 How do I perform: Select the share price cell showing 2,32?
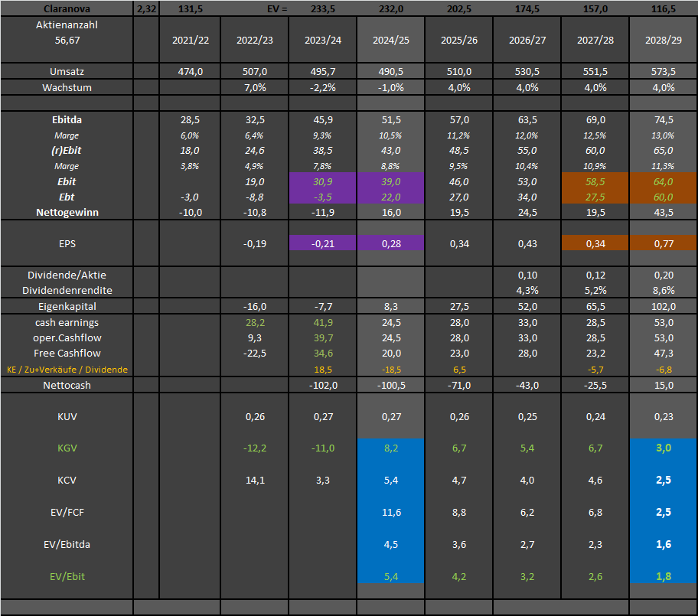(x=145, y=8)
